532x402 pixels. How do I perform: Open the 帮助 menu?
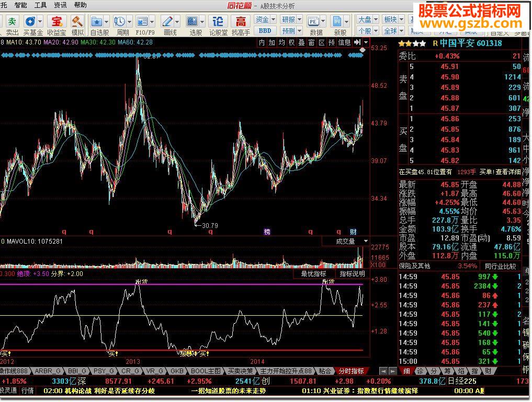80,5
